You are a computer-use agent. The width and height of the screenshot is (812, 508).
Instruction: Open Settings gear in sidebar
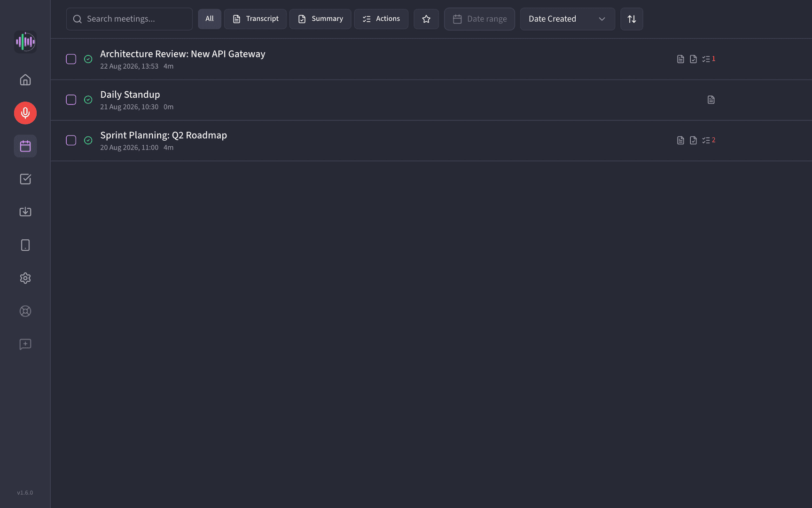tap(25, 278)
